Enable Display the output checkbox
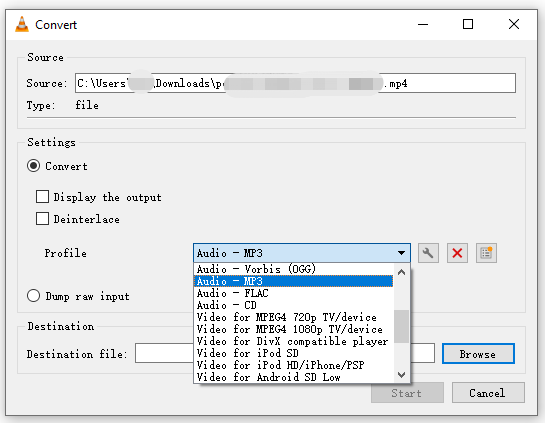Screen dimensions: 545x423 42,196
